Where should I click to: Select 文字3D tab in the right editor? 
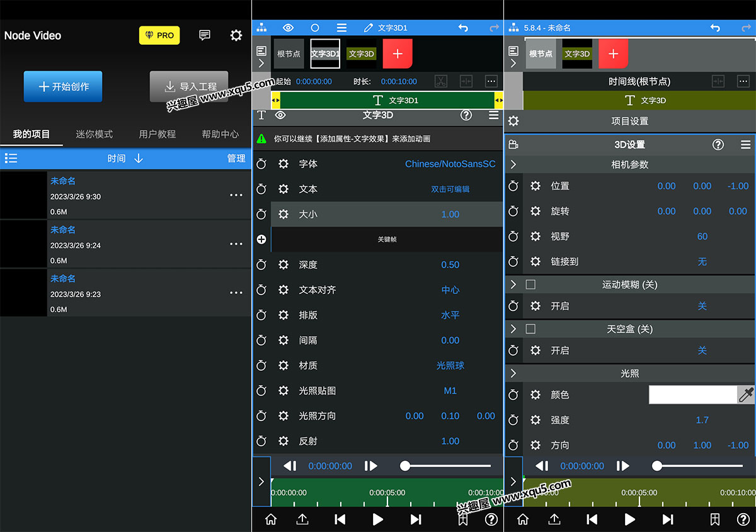577,54
